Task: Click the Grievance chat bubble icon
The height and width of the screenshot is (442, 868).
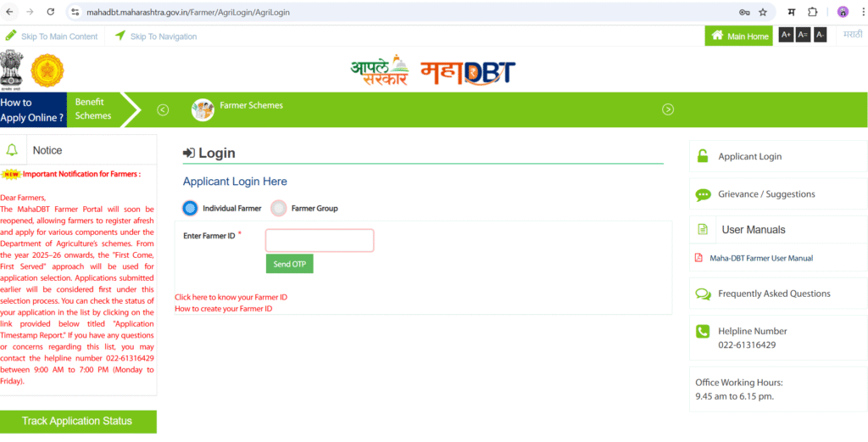Action: 703,194
